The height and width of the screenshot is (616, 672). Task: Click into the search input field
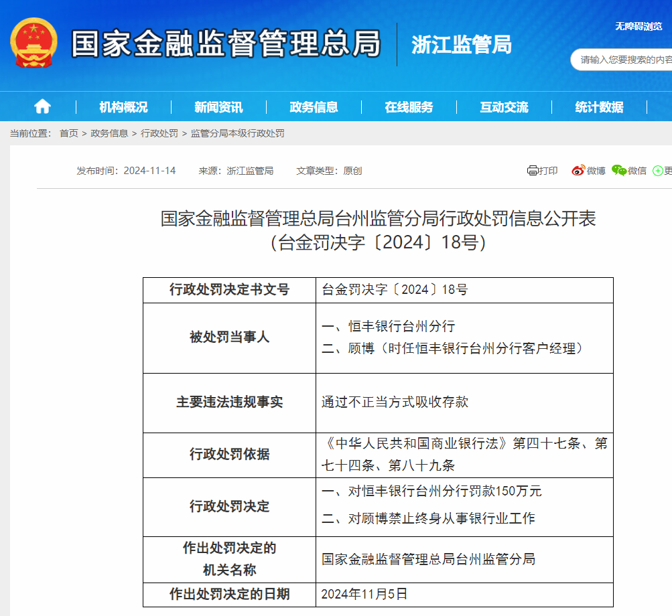[x=622, y=60]
